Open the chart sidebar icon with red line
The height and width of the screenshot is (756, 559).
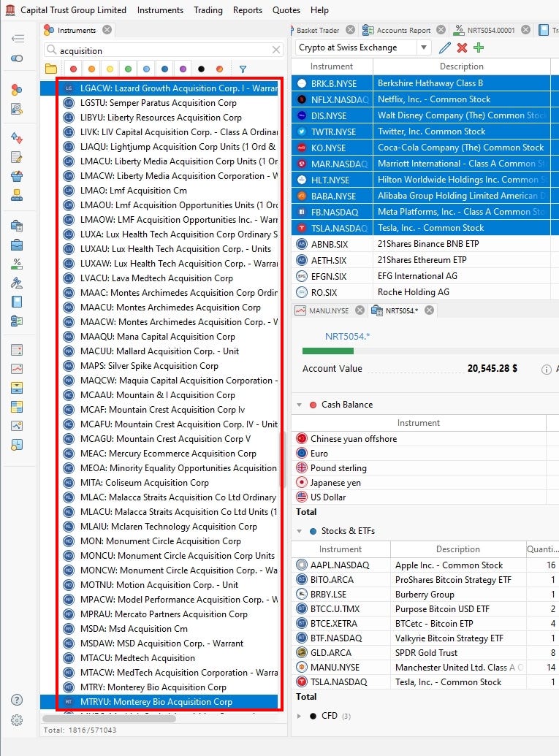[x=17, y=369]
